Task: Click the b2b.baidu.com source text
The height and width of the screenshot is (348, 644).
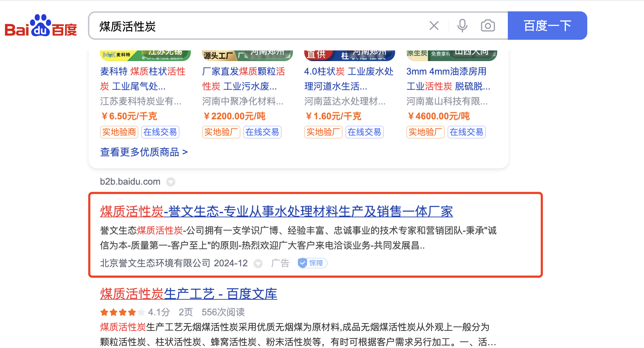Action: tap(130, 182)
